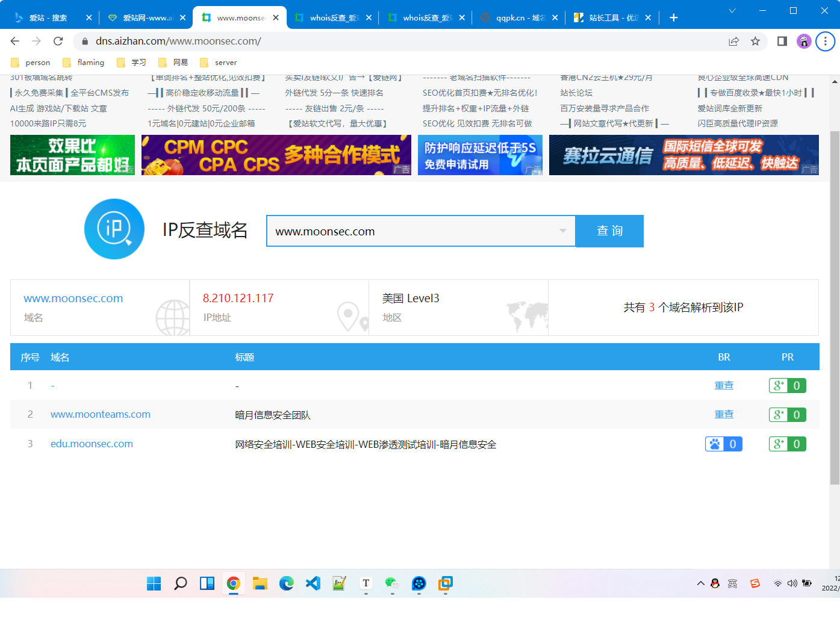Open WeChat from the taskbar
This screenshot has width=840, height=620.
click(x=392, y=583)
